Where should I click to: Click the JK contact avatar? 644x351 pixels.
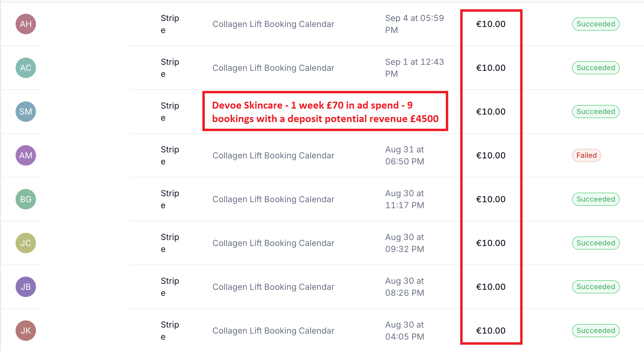(x=26, y=331)
